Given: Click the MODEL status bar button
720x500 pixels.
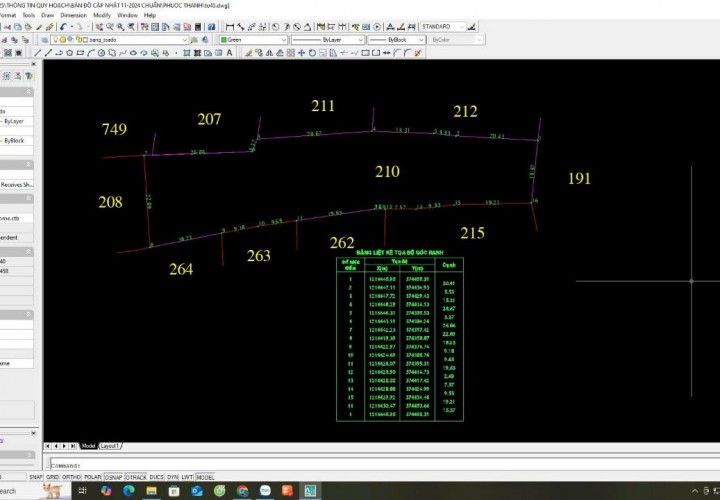Looking at the screenshot, I should coord(205,477).
